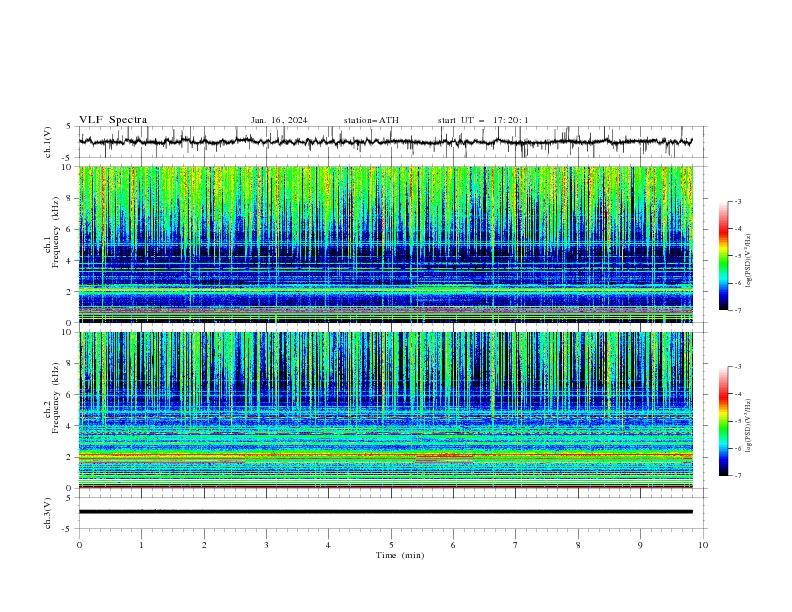Click the 'start UT = 17:20:1' text

click(483, 120)
